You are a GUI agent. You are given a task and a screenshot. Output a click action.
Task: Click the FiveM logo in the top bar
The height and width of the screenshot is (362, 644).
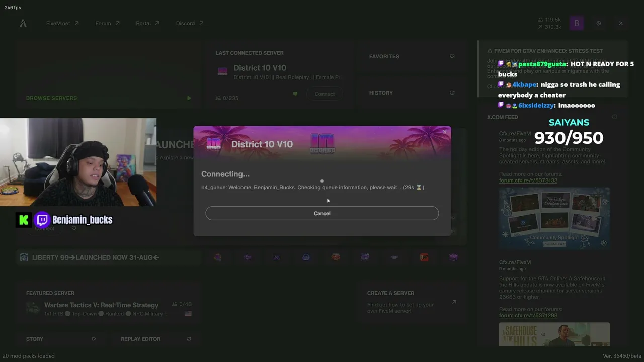[x=23, y=23]
